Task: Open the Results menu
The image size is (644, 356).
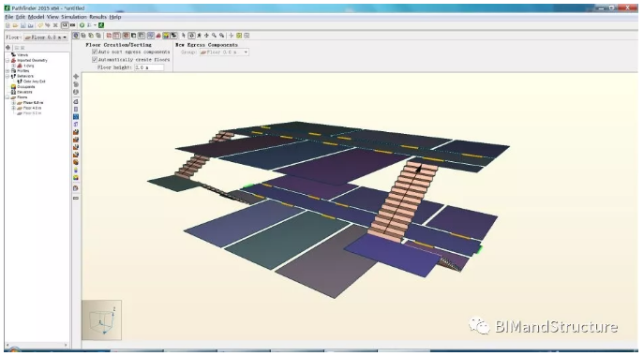Action: 97,17
